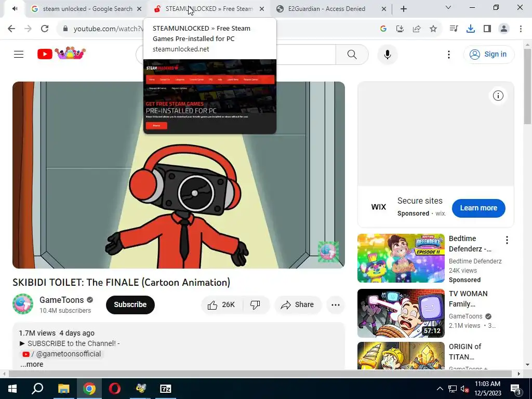Screen dimensions: 532x399
Task: Click the muted volume tray icon
Action: pyautogui.click(x=464, y=389)
